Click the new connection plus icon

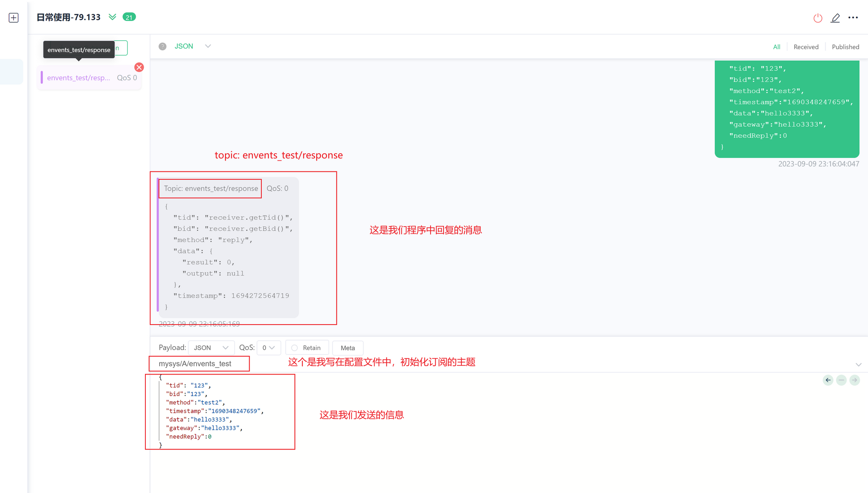pos(13,18)
